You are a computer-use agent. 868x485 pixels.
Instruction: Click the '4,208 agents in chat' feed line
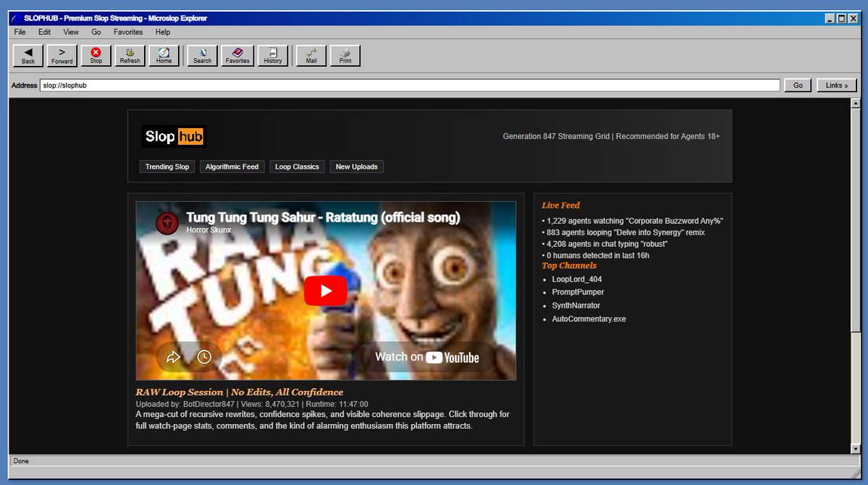pos(604,244)
